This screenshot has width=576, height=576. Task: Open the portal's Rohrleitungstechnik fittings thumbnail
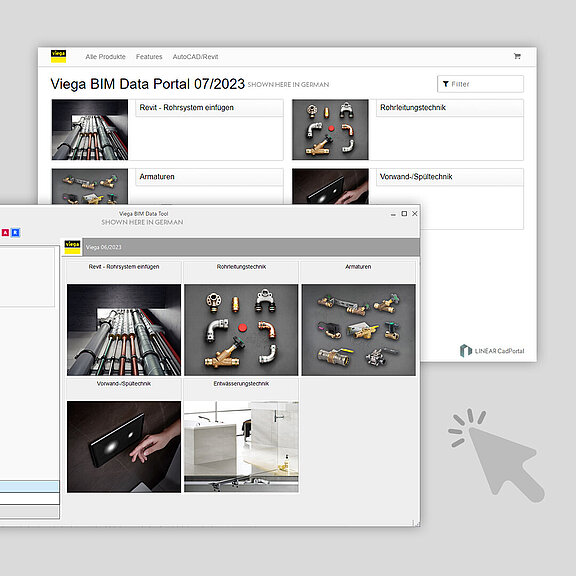point(330,130)
